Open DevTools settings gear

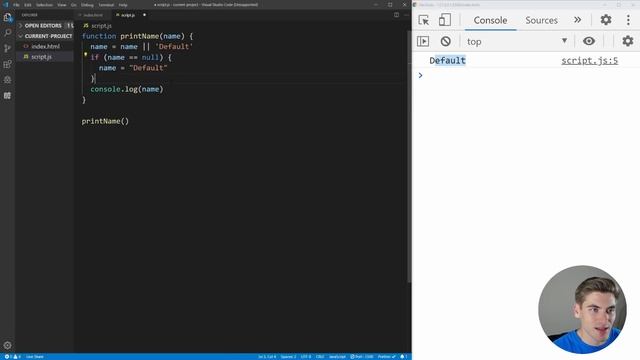point(606,20)
